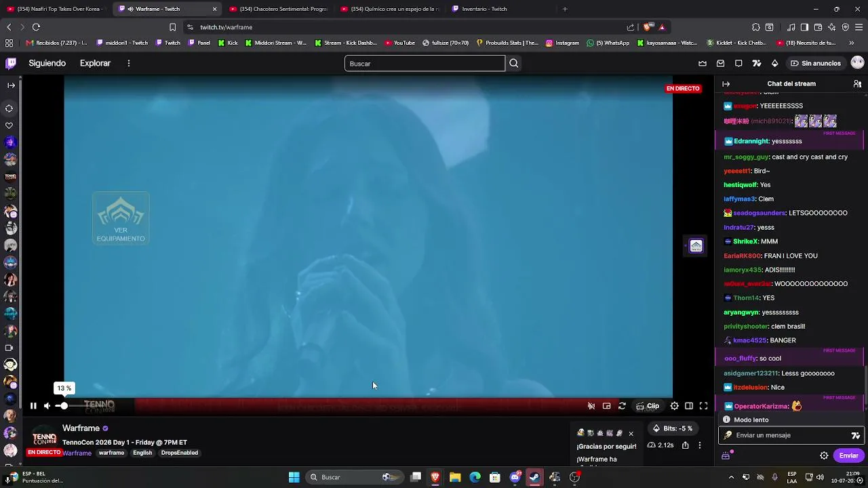Reload the stream player
Image resolution: width=868 pixels, height=488 pixels.
pyautogui.click(x=622, y=406)
